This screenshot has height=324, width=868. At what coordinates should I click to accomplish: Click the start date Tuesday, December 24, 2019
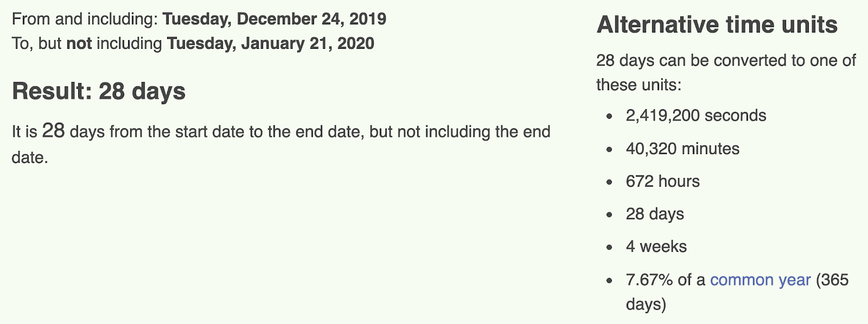275,19
